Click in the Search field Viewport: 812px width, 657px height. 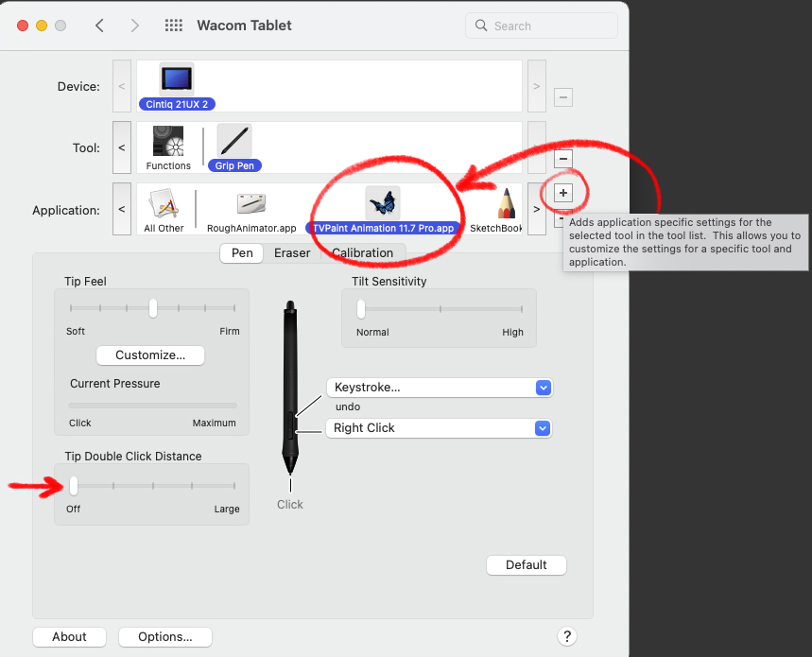pyautogui.click(x=541, y=26)
